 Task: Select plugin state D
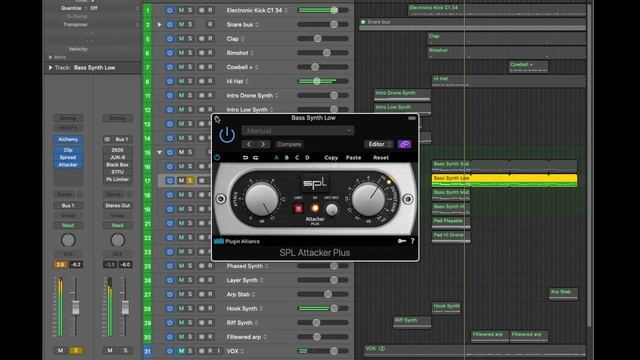(x=307, y=158)
